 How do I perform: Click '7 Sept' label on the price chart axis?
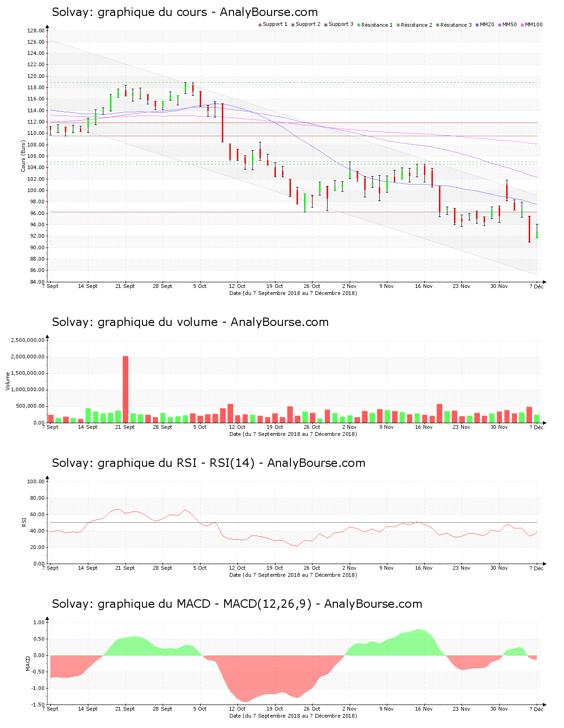click(50, 286)
